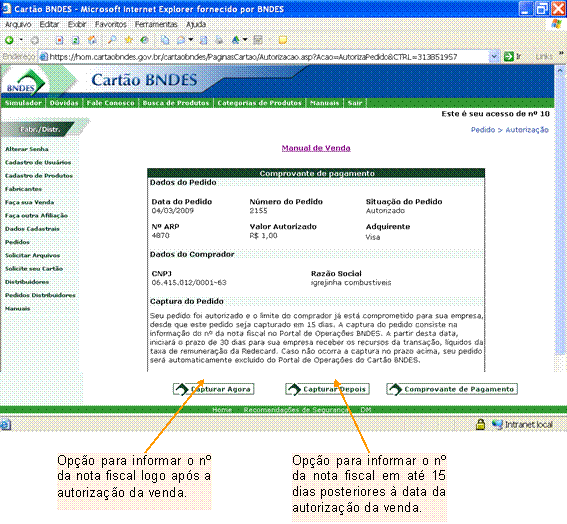Click the green Ir go button
This screenshot has height=524, width=567.
click(x=512, y=57)
